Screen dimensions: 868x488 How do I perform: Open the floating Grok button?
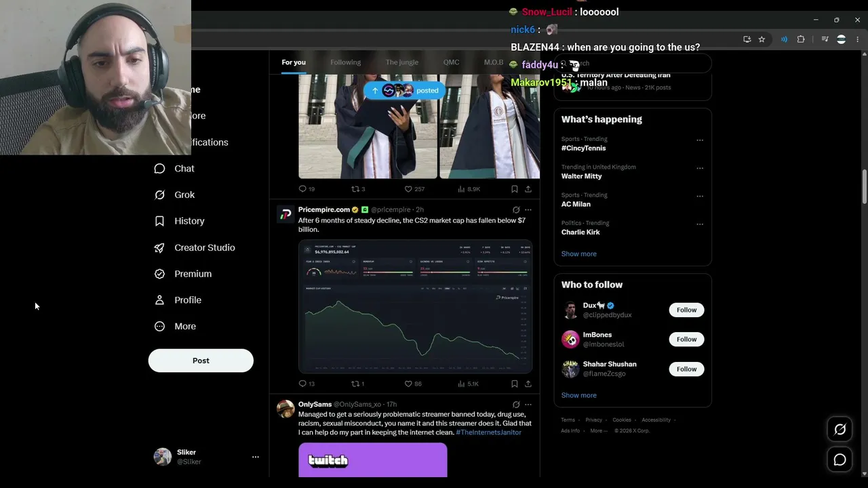click(x=840, y=430)
